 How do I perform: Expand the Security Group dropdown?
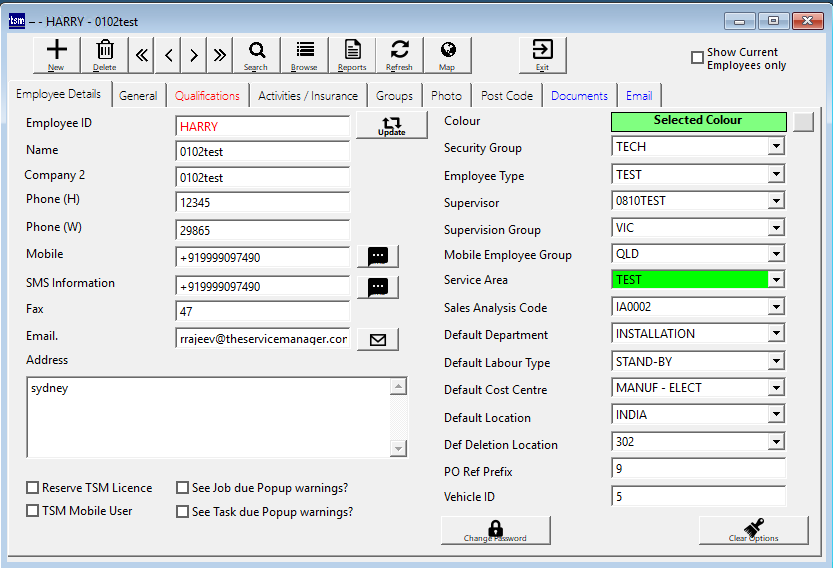[775, 147]
